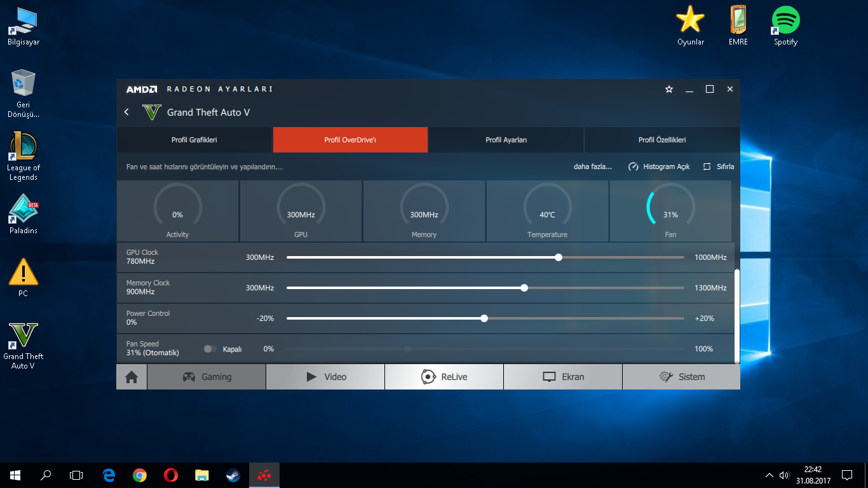
Task: Select the Grand Theft Auto V desktop shortcut
Action: pyautogui.click(x=24, y=345)
